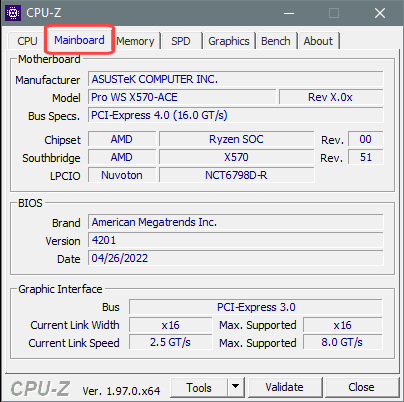Click the Ryzen SOC chipset value

tap(236, 139)
